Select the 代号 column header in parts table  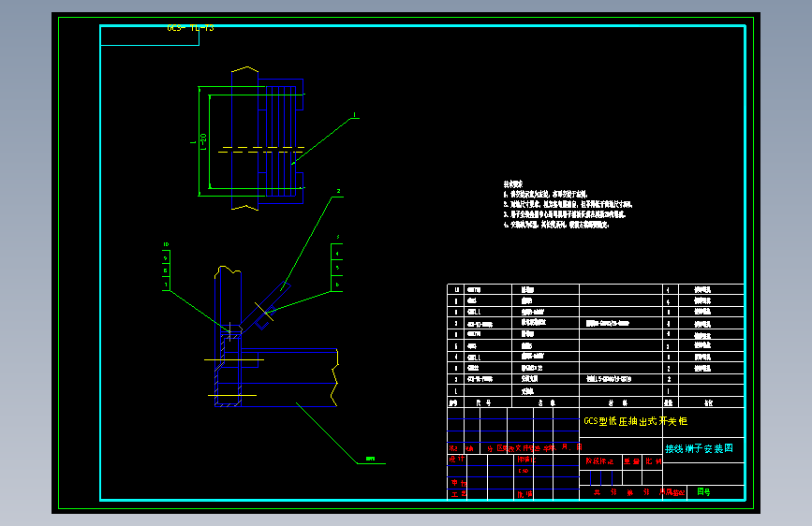click(x=483, y=402)
